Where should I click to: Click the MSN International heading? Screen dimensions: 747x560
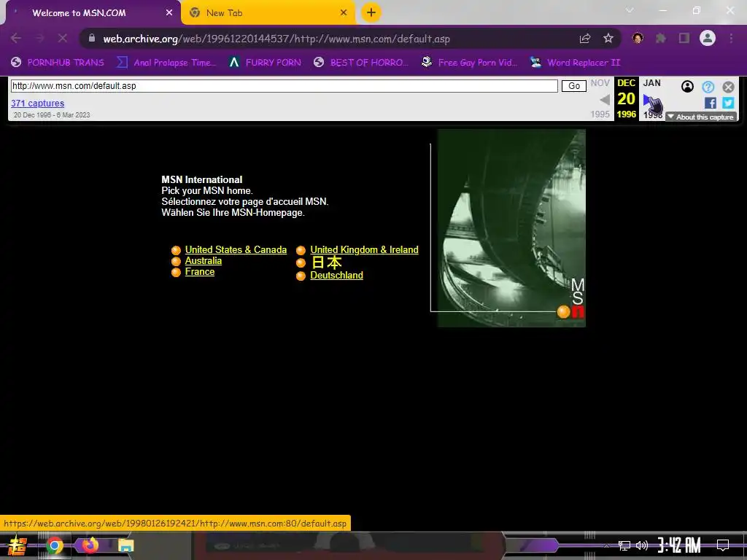pos(201,179)
